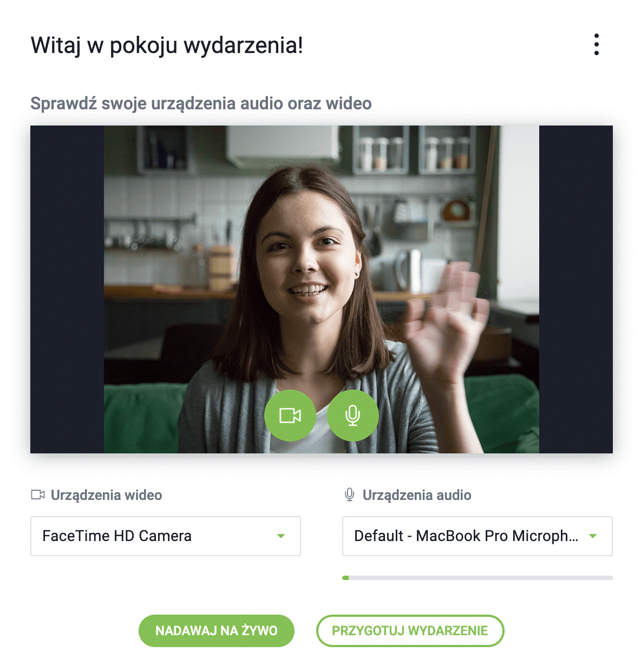Click the Urządzenia wideo label
Image resolution: width=641 pixels, height=672 pixels.
(106, 495)
